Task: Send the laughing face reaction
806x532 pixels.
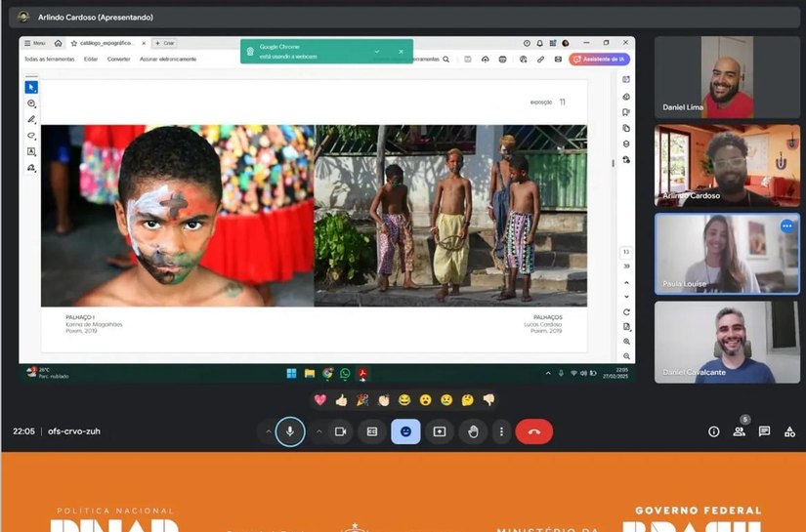Action: click(x=404, y=400)
